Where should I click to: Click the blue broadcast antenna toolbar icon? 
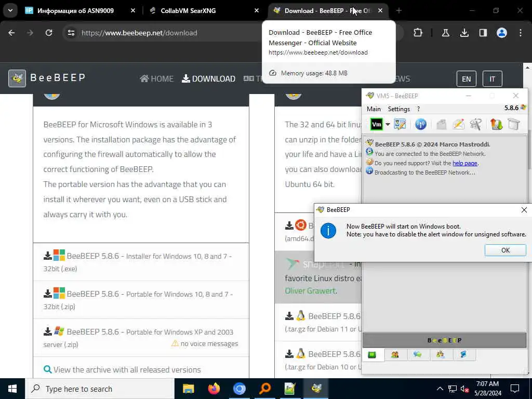tap(420, 124)
